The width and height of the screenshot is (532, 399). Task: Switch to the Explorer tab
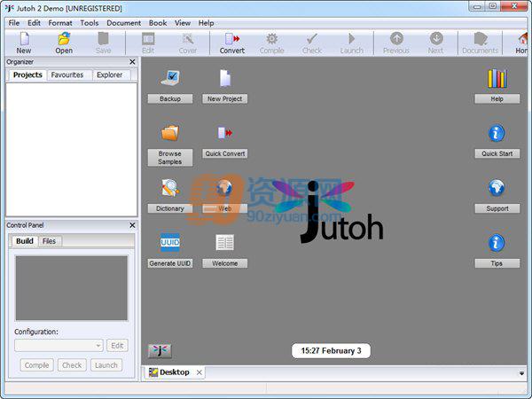110,75
